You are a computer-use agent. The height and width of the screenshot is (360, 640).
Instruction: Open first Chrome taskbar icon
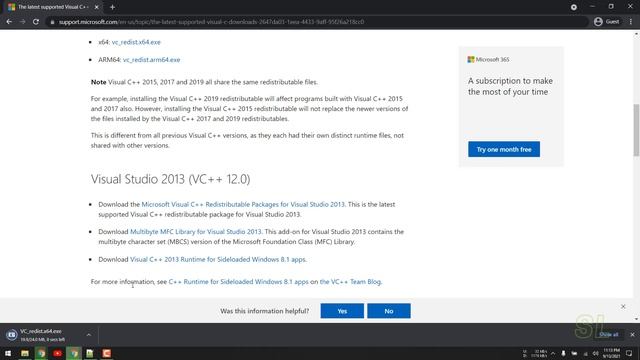click(x=41, y=353)
